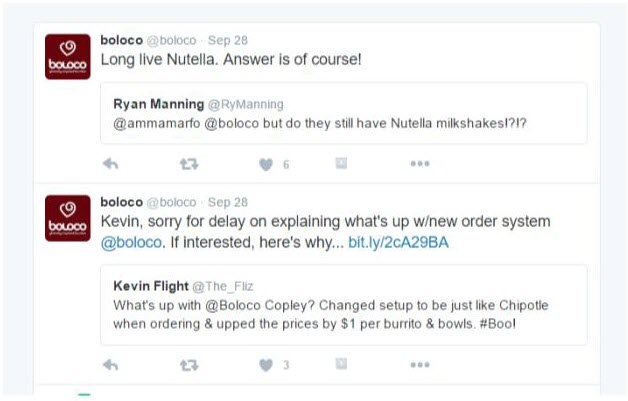Open boloco profile name on second tweet

point(122,202)
